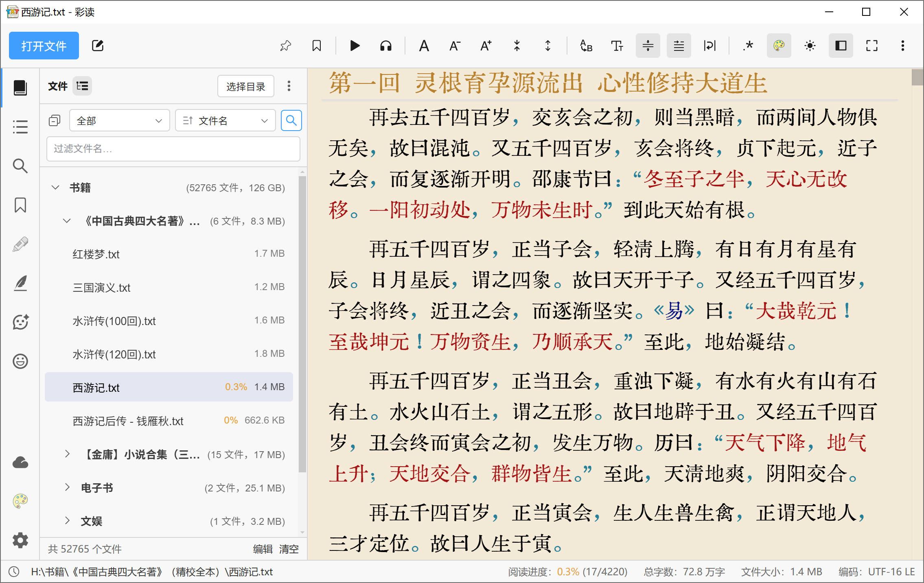
Task: Start listening with the headphones icon
Action: (386, 46)
